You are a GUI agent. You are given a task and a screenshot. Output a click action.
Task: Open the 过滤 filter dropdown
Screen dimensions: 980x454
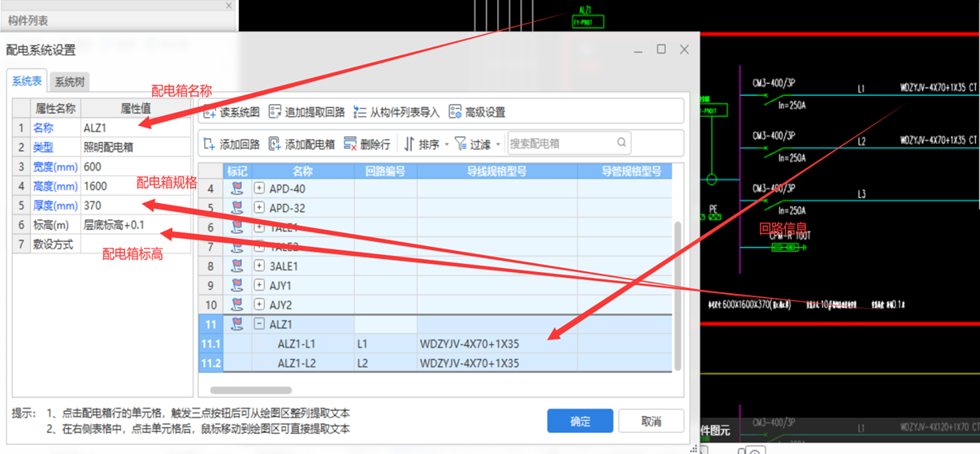477,144
